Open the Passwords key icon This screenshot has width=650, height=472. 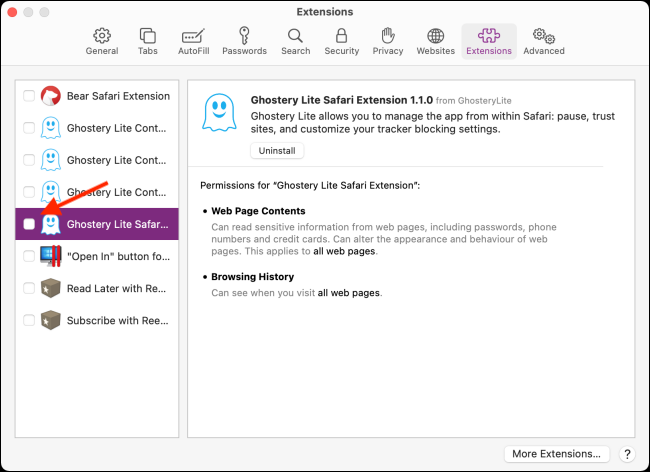coord(244,36)
